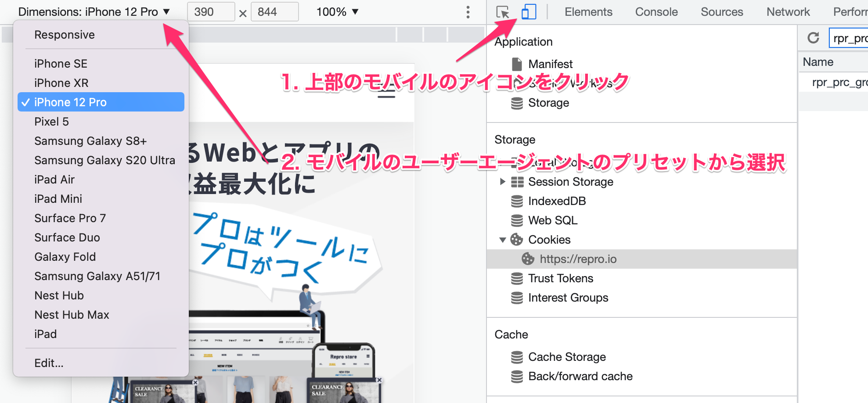Image resolution: width=868 pixels, height=403 pixels.
Task: Open Edit... in the device list
Action: coord(101,363)
